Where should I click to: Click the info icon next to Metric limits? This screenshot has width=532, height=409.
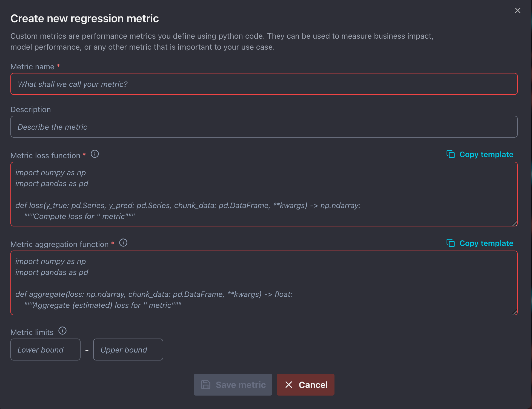click(x=62, y=331)
